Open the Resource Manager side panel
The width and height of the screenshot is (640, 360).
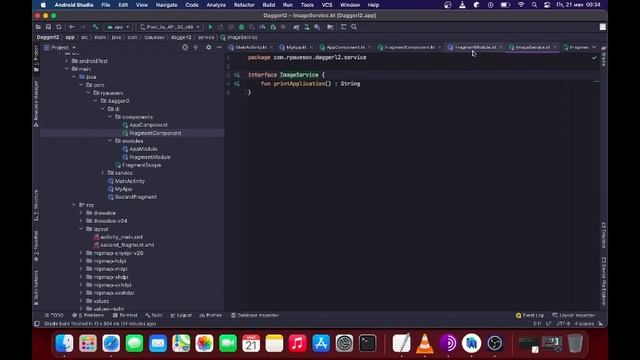[36, 103]
